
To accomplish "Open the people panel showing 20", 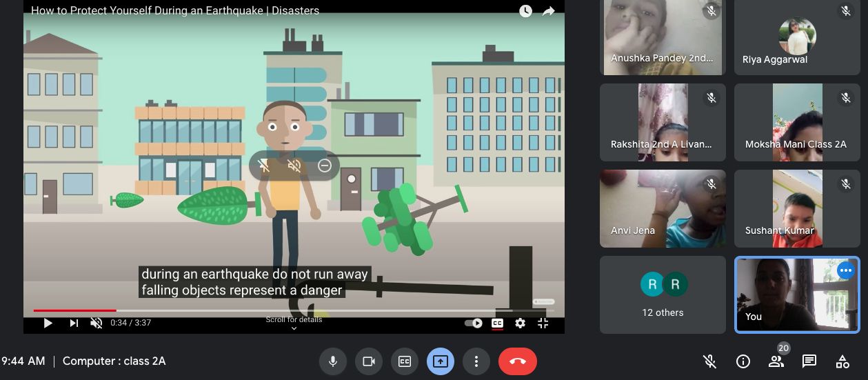I will 776,361.
